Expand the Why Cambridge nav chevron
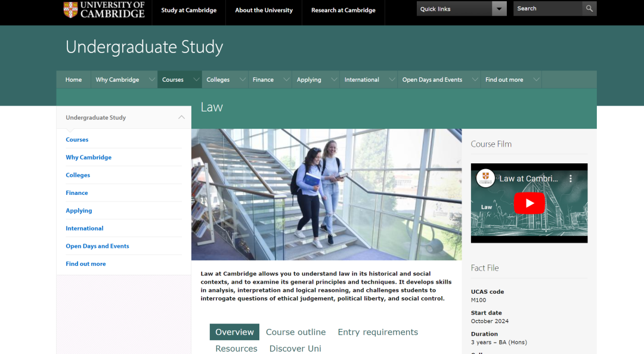 (x=152, y=80)
